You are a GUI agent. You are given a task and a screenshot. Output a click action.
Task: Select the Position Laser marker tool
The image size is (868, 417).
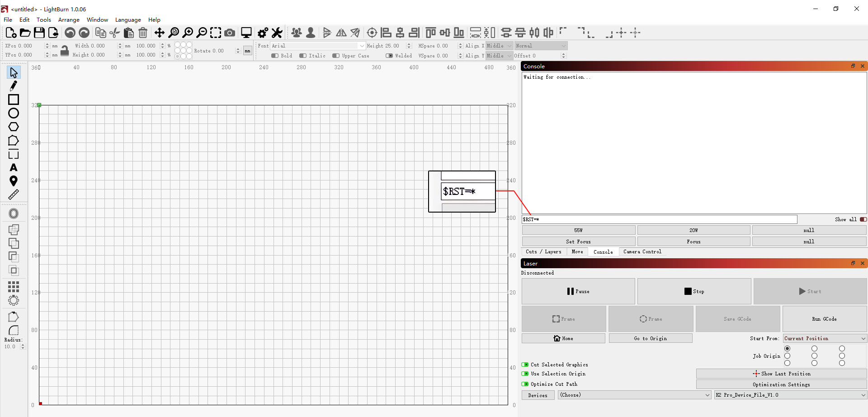(14, 181)
